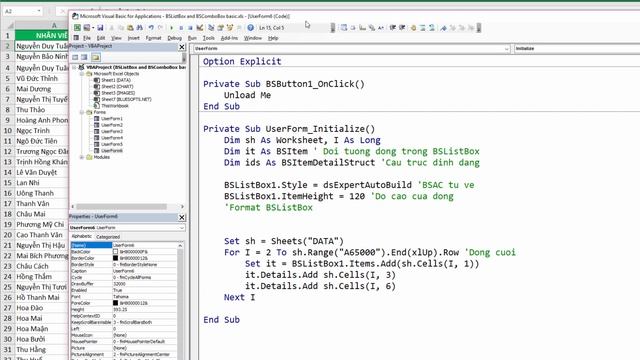Open Project Explorer via its toolbar icon
Viewport: 640px width, 360px height.
coord(211,28)
